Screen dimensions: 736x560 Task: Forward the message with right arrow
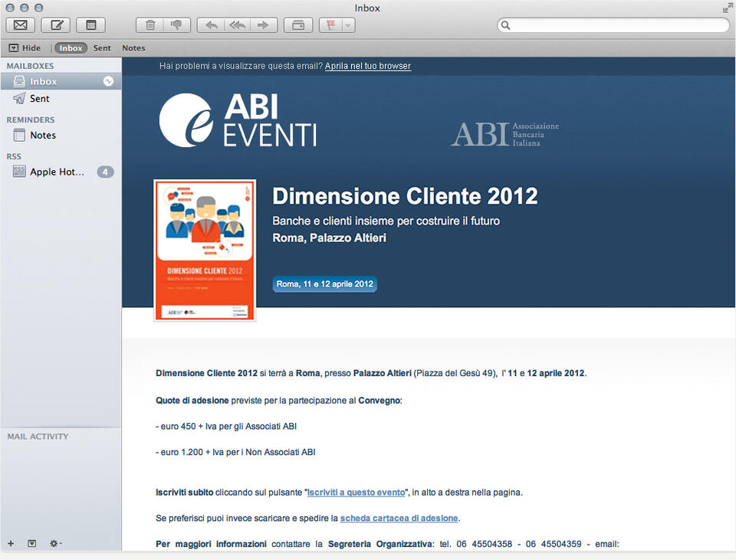pyautogui.click(x=264, y=25)
